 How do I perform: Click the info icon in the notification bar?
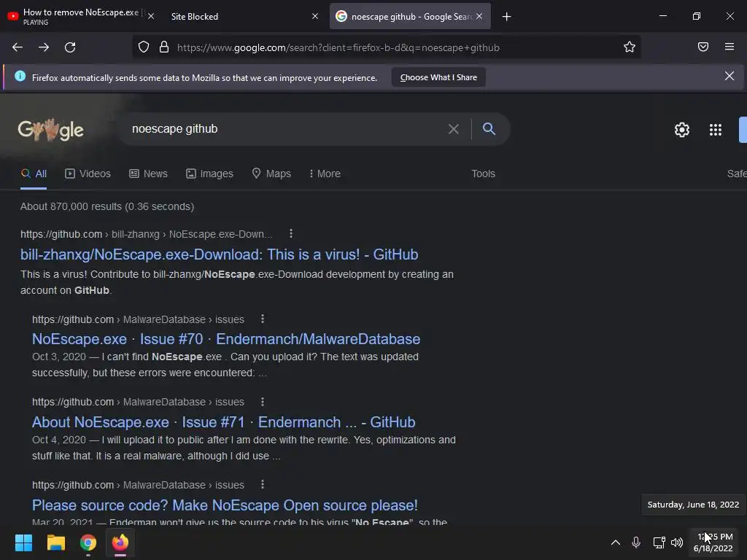click(20, 76)
